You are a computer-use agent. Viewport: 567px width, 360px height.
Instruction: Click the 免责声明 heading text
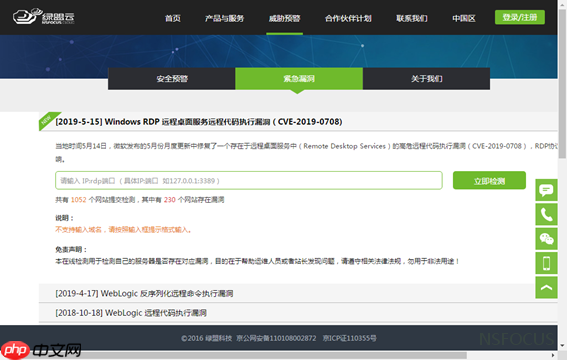coord(71,249)
